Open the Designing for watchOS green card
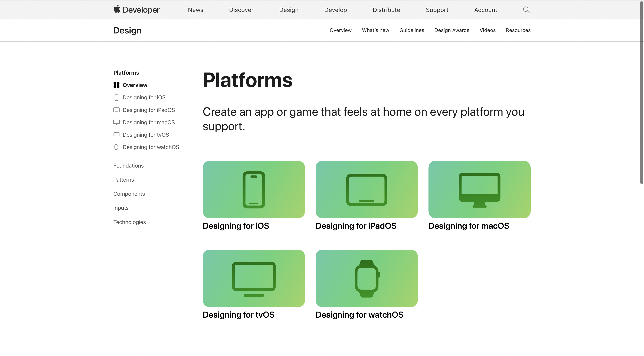Screen dimensions: 644x356 (367, 278)
